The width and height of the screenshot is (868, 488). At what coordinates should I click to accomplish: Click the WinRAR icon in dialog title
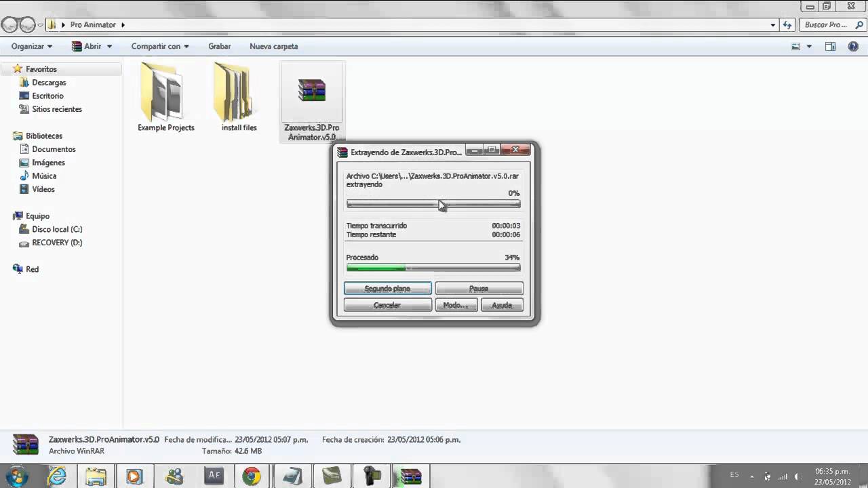342,152
